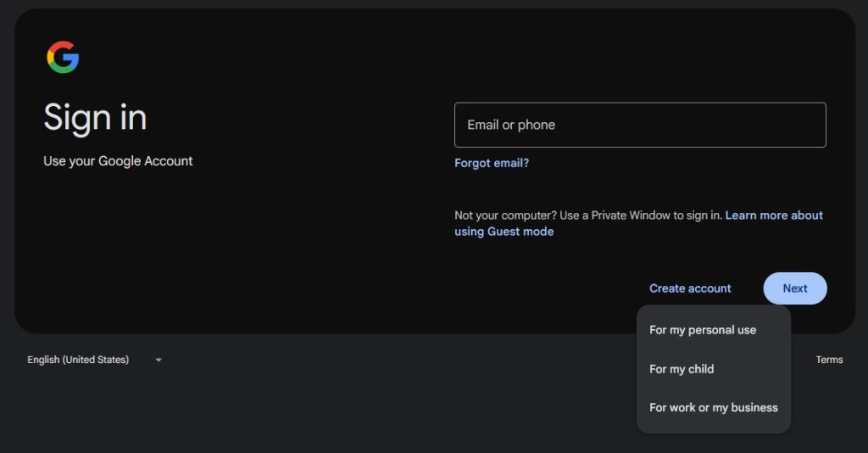Choose For my personal use option
Image resolution: width=868 pixels, height=453 pixels.
(714, 330)
